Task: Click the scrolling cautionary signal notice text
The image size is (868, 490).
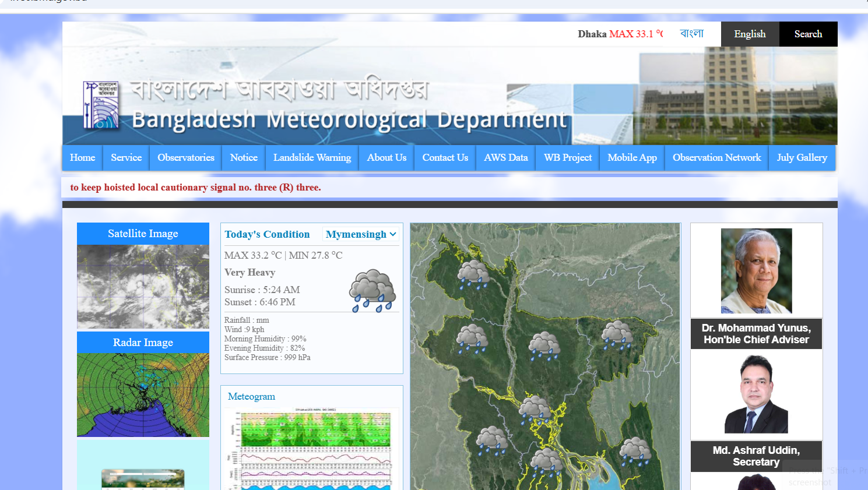Action: (x=195, y=188)
